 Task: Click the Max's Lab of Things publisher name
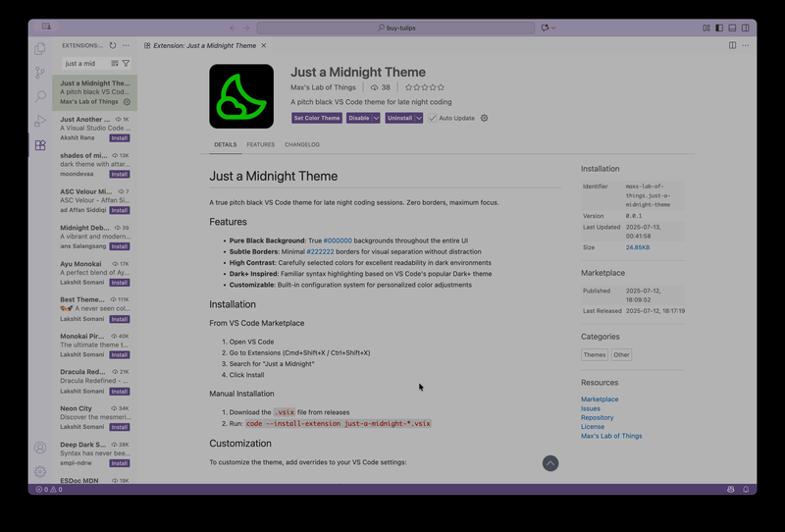tap(323, 87)
